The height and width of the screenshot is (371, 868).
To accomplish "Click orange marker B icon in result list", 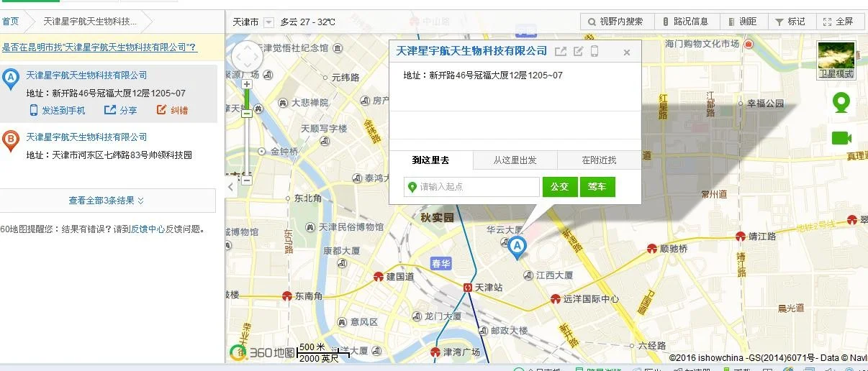I will pyautogui.click(x=10, y=141).
